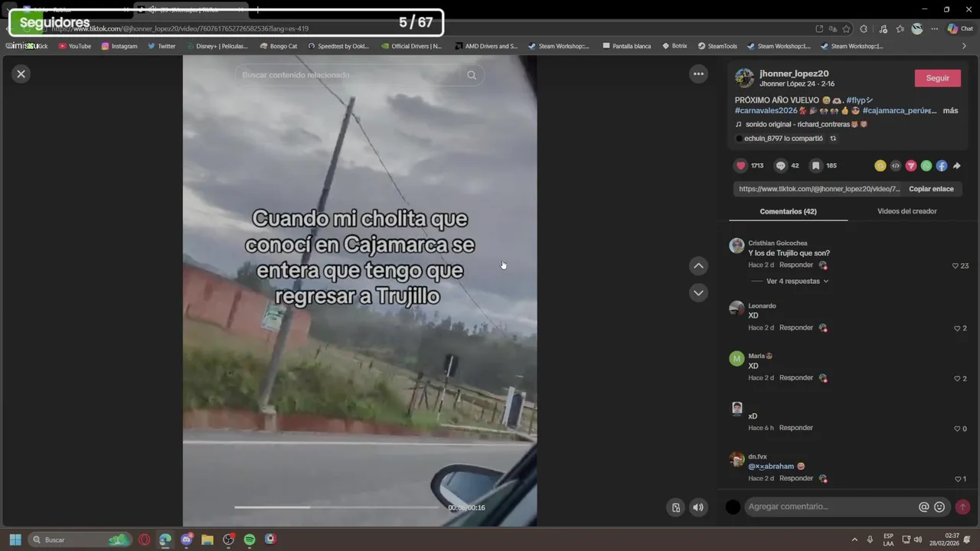Click the yellow repost share icon
This screenshot has width=980, height=551.
point(880,165)
